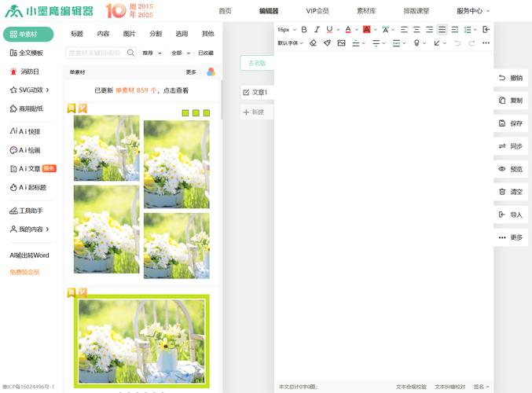Switch to the 标题 material tab

(x=77, y=34)
